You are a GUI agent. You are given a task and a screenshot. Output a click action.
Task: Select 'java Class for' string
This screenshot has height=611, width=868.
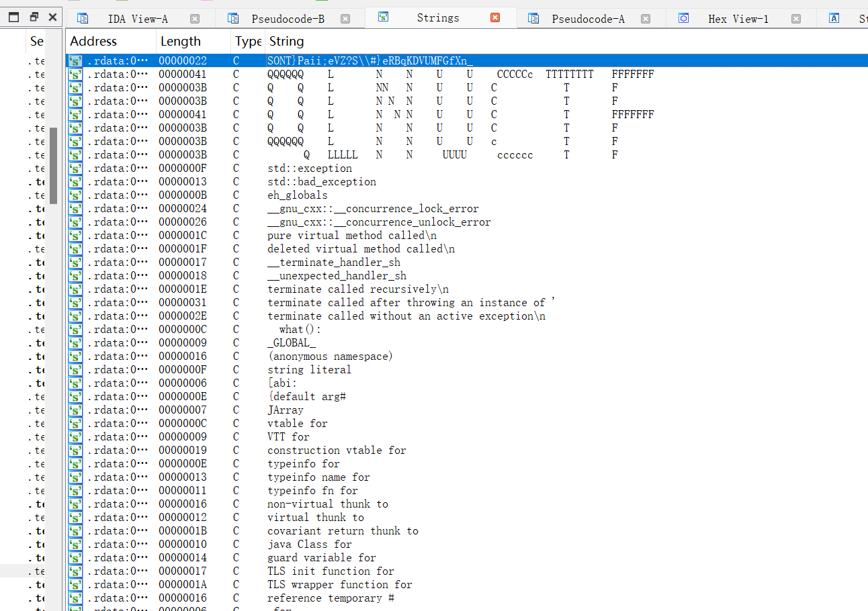[310, 545]
